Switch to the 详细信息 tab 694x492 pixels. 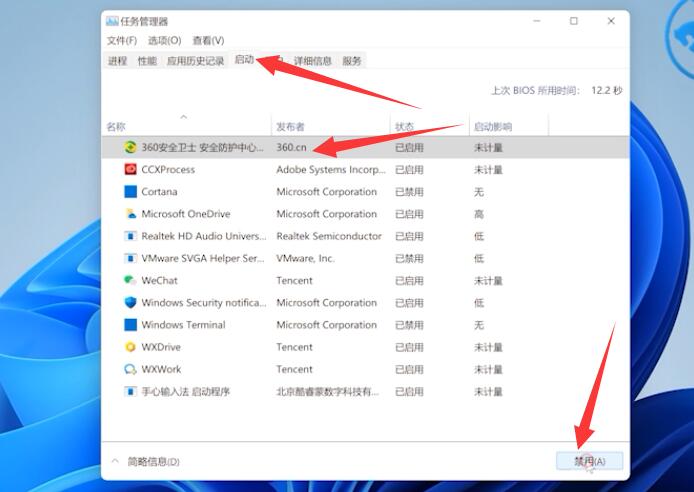(312, 61)
